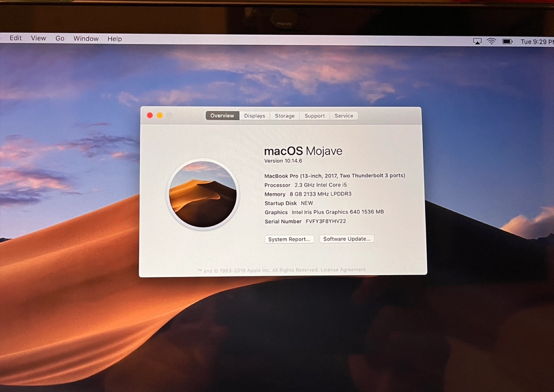Viewport: 554px width, 392px height.
Task: Click the MacBook Pro model line
Action: 335,175
